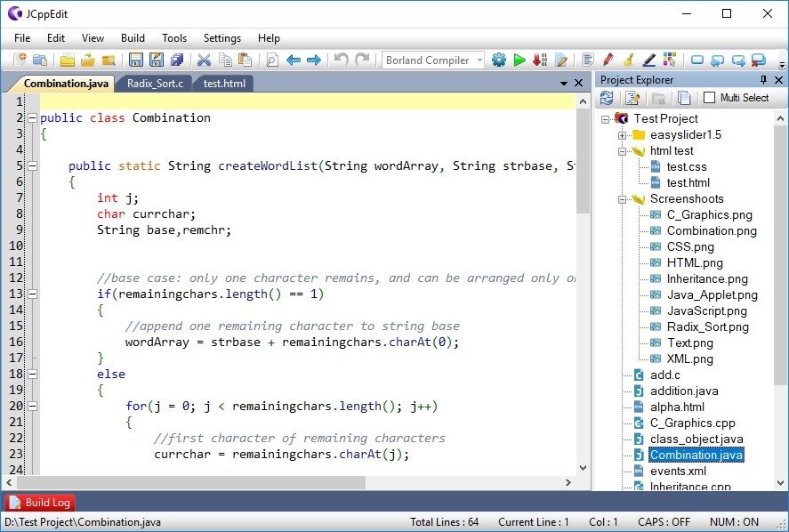
Task: Click the Cut scissors icon
Action: click(204, 60)
